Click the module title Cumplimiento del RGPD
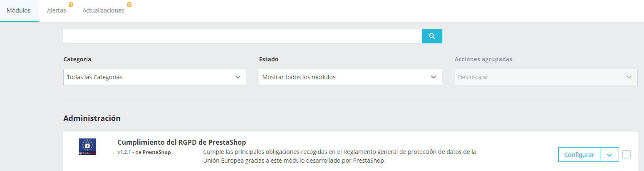The image size is (644, 171). pos(182,142)
